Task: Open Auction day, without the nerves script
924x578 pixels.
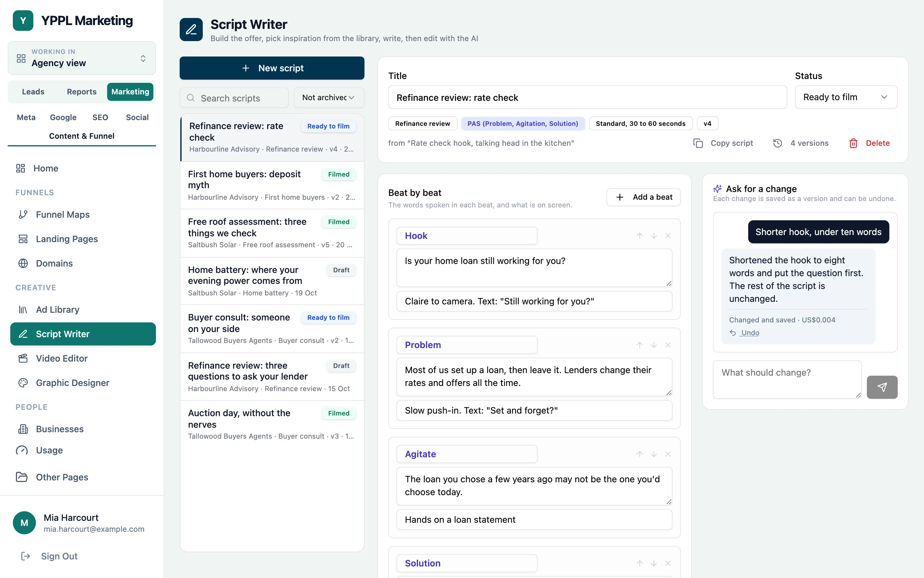Action: [272, 424]
